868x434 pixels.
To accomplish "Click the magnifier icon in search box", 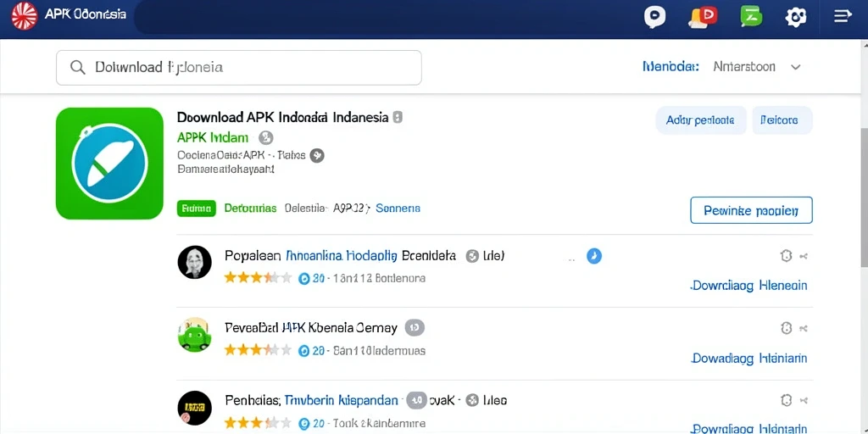I will click(77, 68).
